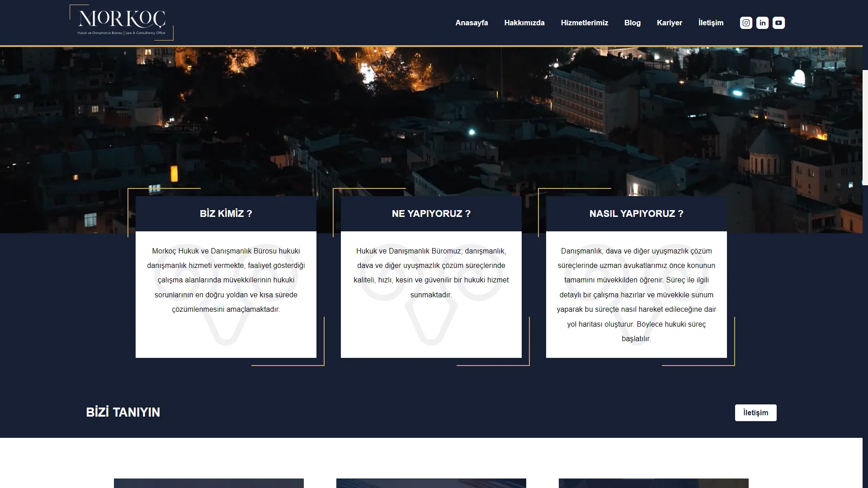Image resolution: width=868 pixels, height=488 pixels.
Task: Open the Kariyer page link
Action: click(x=669, y=23)
